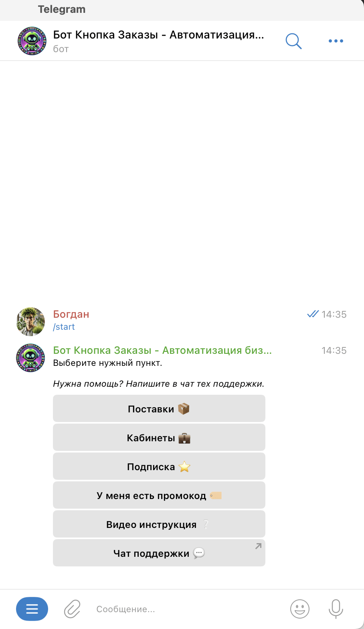Open Видео инструкция button
364x629 pixels.
pyautogui.click(x=159, y=524)
